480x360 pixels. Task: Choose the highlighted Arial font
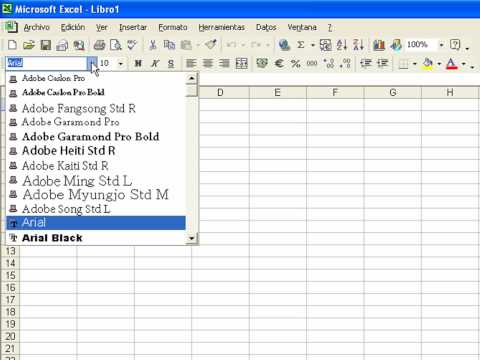pos(96,223)
